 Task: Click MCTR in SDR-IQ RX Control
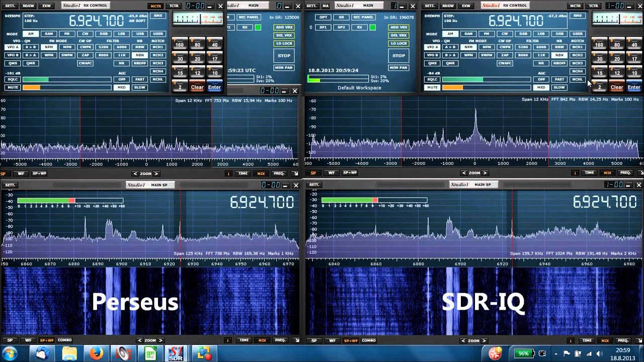575,6
